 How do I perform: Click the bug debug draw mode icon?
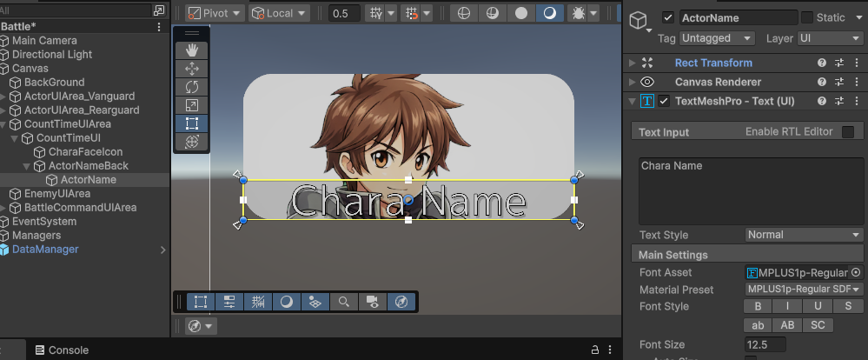coord(575,13)
